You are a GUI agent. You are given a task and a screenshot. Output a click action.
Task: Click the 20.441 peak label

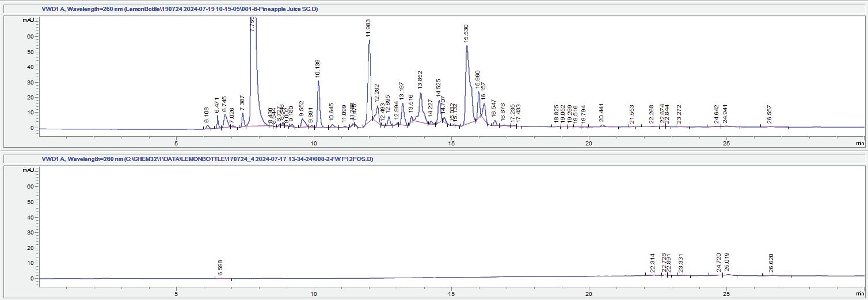coord(601,113)
